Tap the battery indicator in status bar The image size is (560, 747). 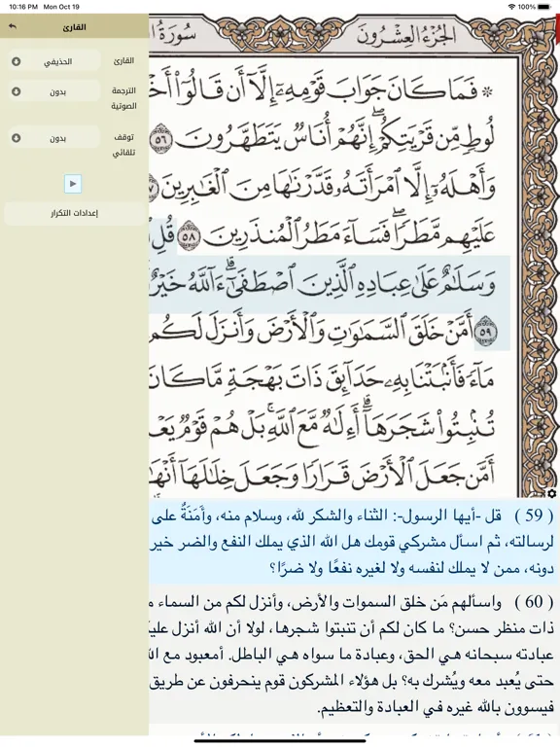coord(544,7)
